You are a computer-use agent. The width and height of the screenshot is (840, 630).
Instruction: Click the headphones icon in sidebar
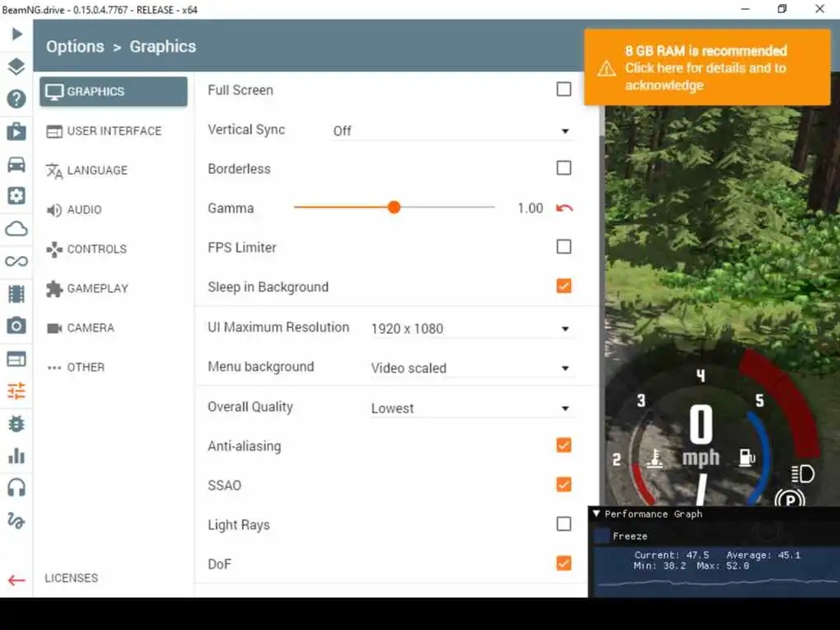pyautogui.click(x=16, y=488)
